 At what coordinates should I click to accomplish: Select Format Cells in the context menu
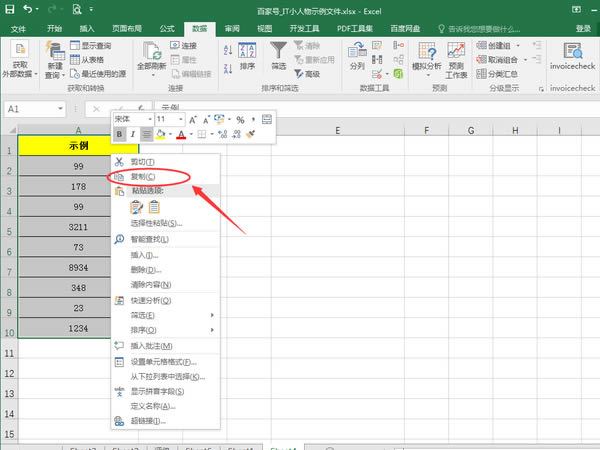163,361
